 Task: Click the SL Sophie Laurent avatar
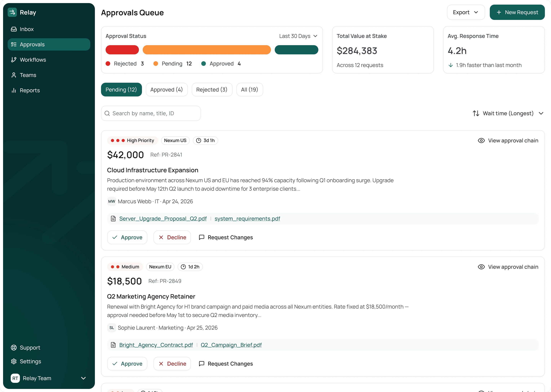[112, 328]
